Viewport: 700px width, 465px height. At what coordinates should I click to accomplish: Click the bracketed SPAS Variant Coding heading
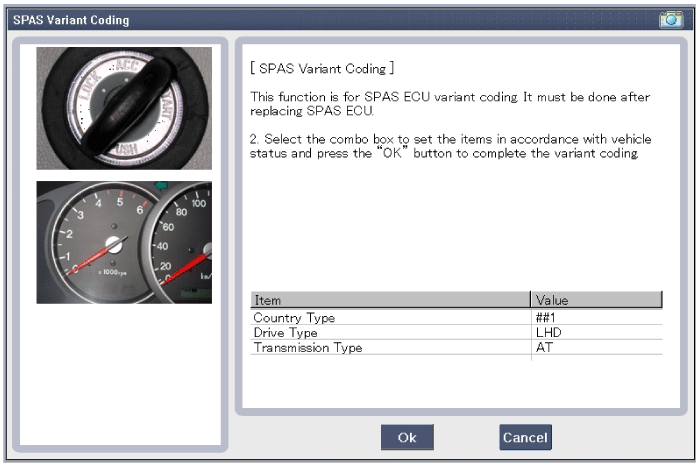(322, 69)
